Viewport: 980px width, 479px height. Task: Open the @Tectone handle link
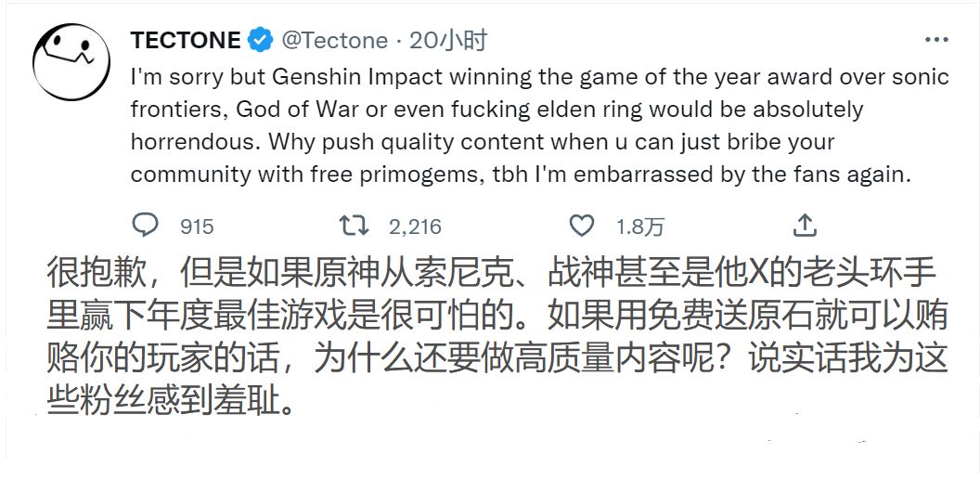[334, 41]
